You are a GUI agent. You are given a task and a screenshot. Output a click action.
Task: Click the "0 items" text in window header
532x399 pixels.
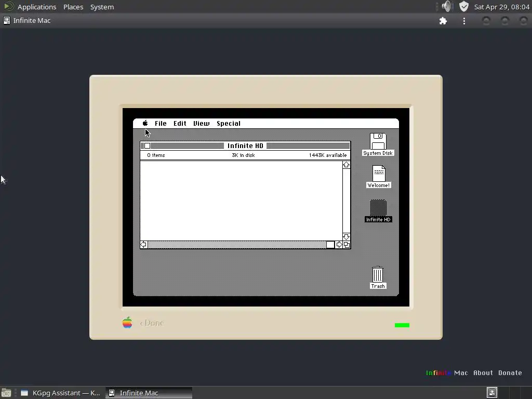156,155
